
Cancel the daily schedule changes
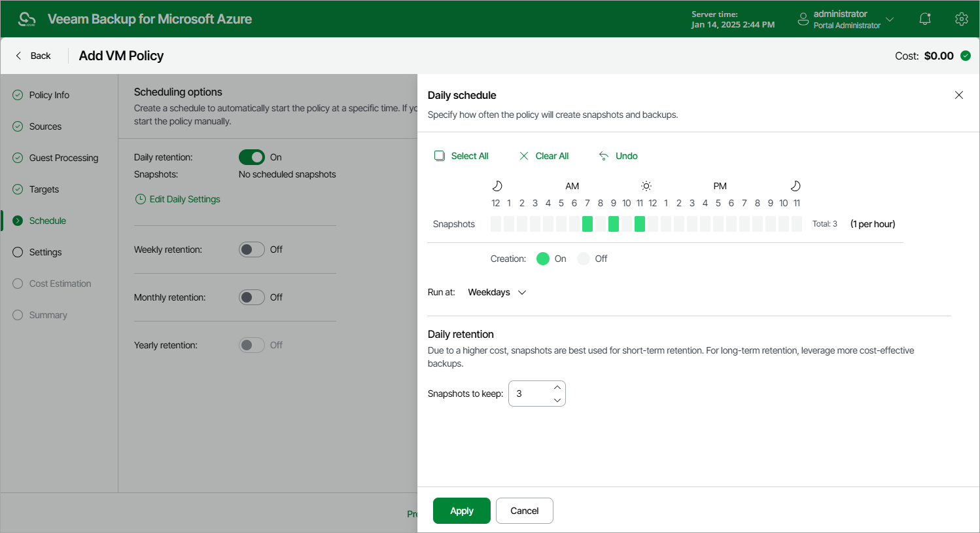pyautogui.click(x=525, y=511)
